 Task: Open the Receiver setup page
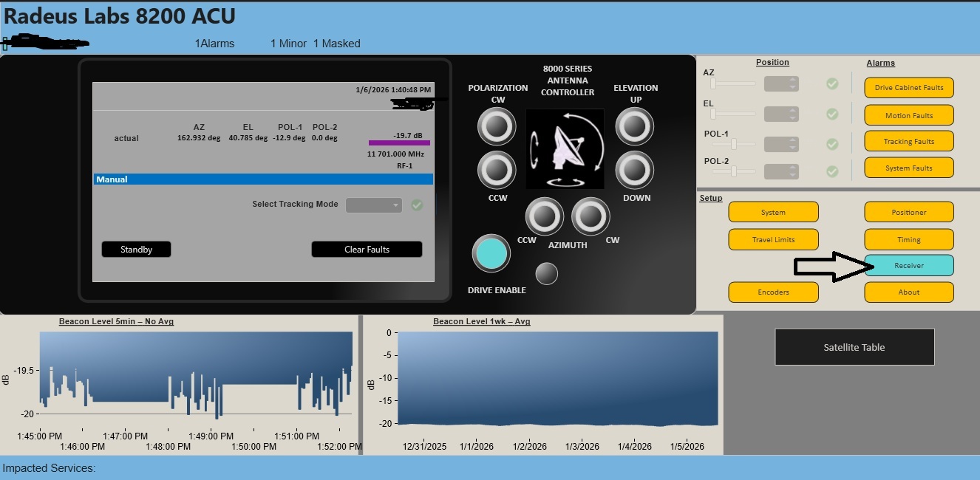click(909, 266)
